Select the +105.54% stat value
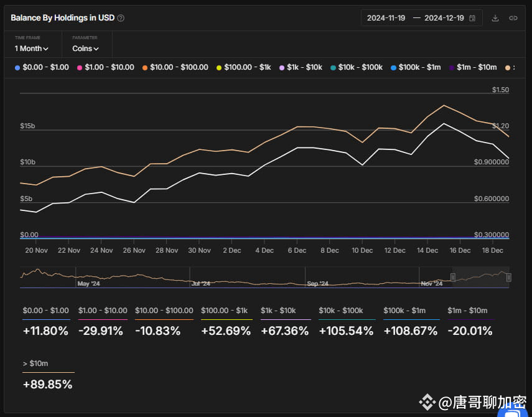Viewport: 532px width, 417px height. (x=346, y=331)
